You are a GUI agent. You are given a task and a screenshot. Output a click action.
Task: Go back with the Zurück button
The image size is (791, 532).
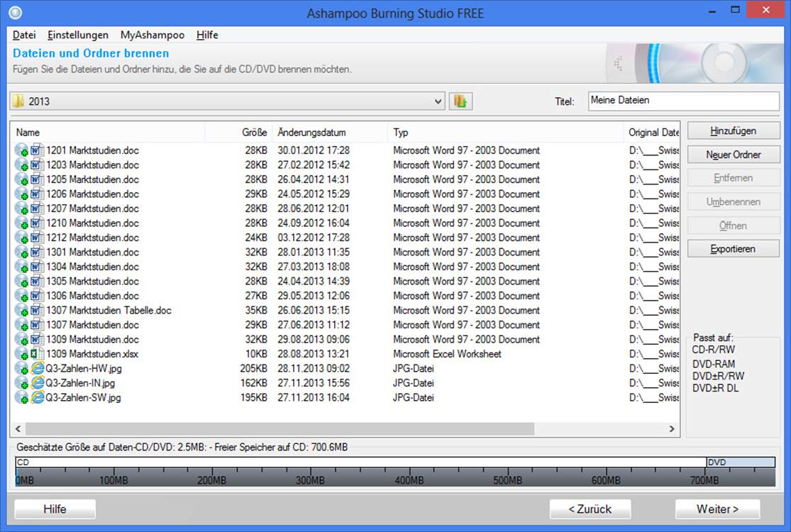click(x=590, y=509)
